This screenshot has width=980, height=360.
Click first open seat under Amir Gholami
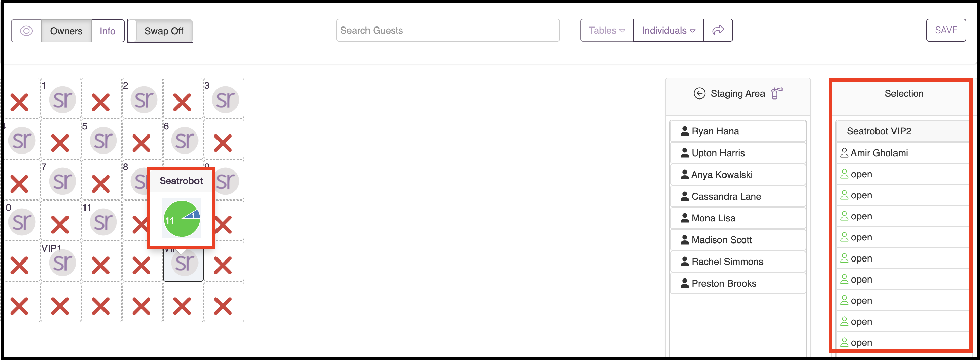[x=902, y=174]
